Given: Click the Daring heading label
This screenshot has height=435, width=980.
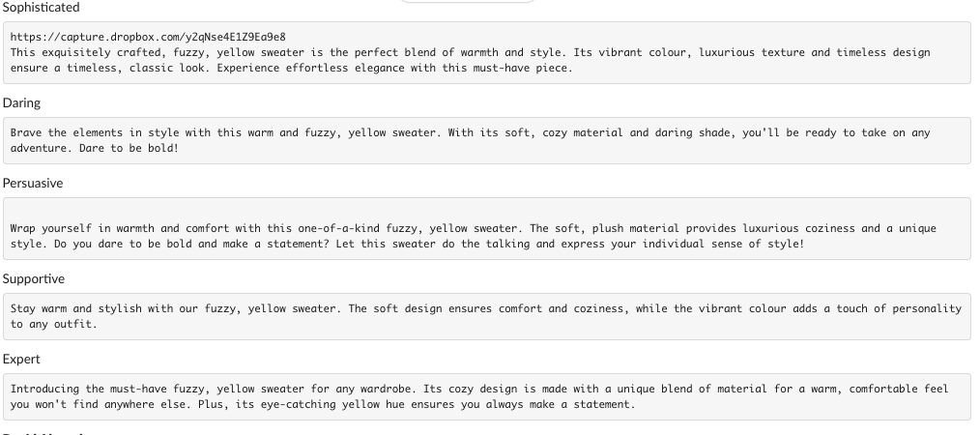Looking at the screenshot, I should [x=21, y=102].
